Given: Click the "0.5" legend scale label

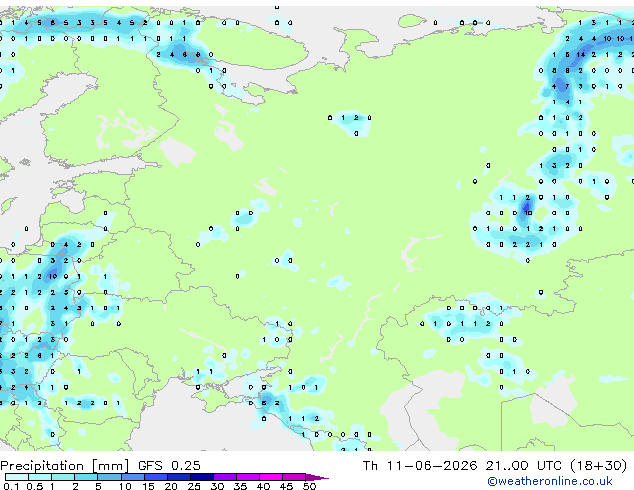Looking at the screenshot, I should click(x=35, y=486).
